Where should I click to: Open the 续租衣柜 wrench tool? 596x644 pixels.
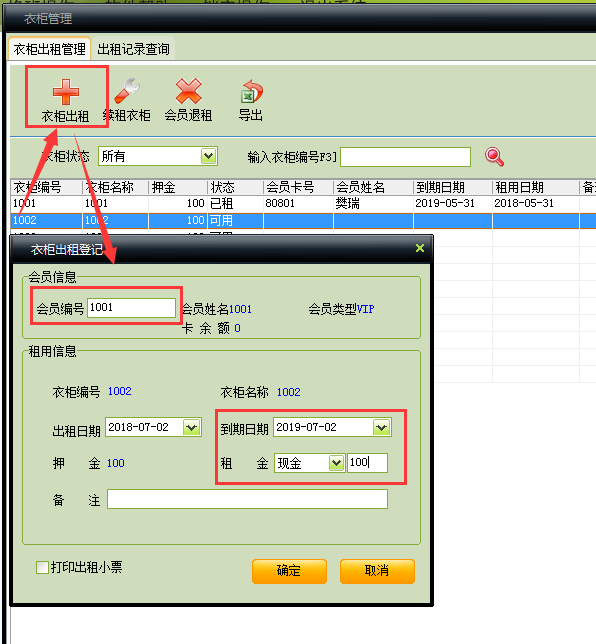[x=127, y=91]
